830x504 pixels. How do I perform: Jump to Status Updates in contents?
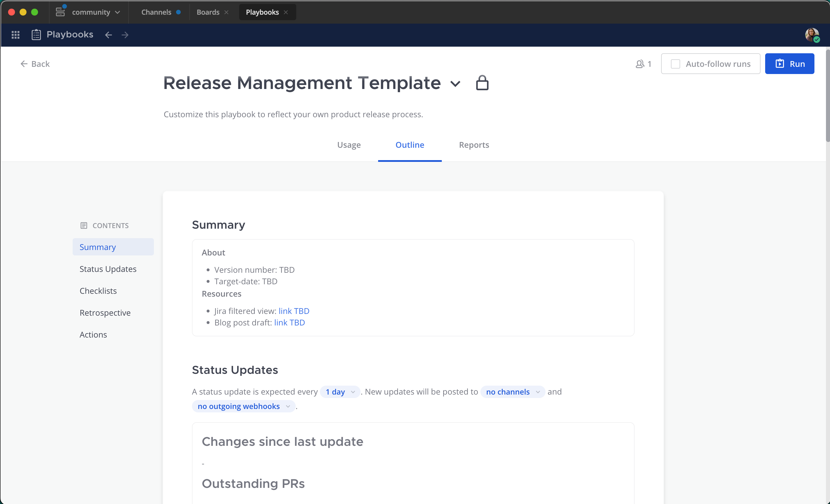pyautogui.click(x=108, y=269)
